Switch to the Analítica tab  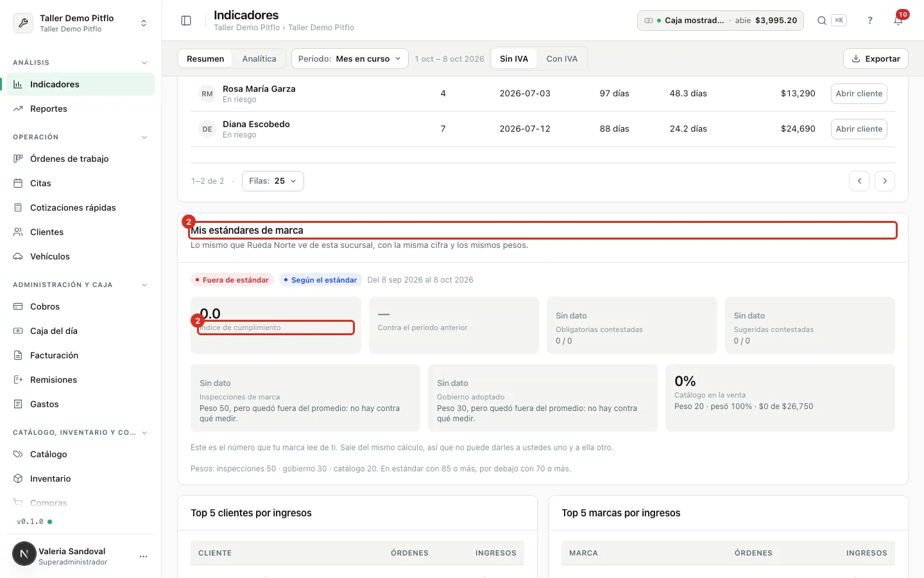coord(259,58)
